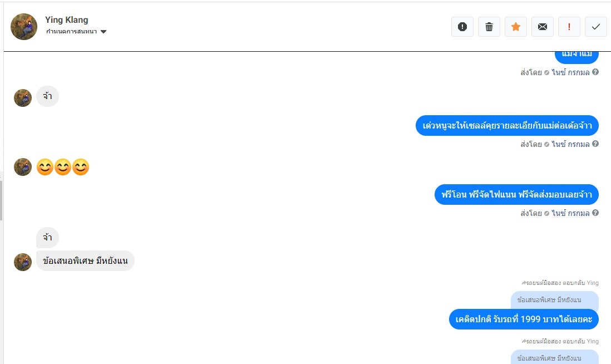The width and height of the screenshot is (611, 364).
Task: Open sender ไนซ์ กรกมล under 'เด่วหนูจะให้เซลล์' message
Action: [x=570, y=144]
